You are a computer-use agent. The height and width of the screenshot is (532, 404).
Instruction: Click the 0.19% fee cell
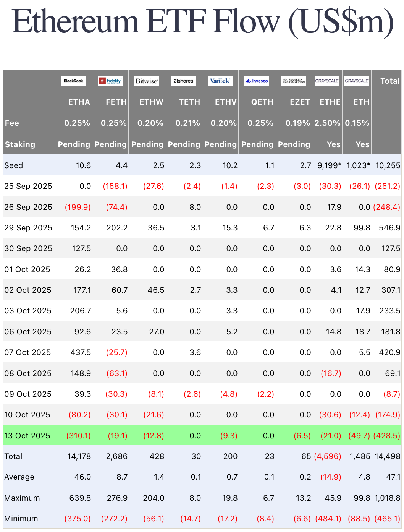298,123
